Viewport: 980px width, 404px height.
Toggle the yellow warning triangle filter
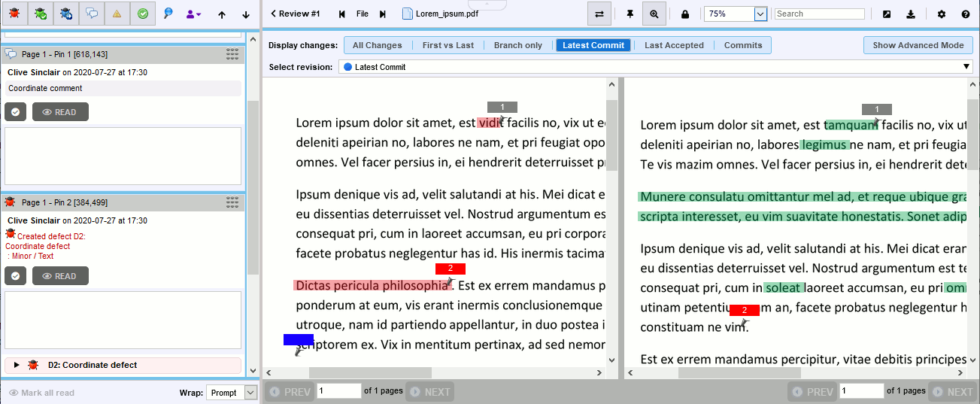[x=117, y=14]
